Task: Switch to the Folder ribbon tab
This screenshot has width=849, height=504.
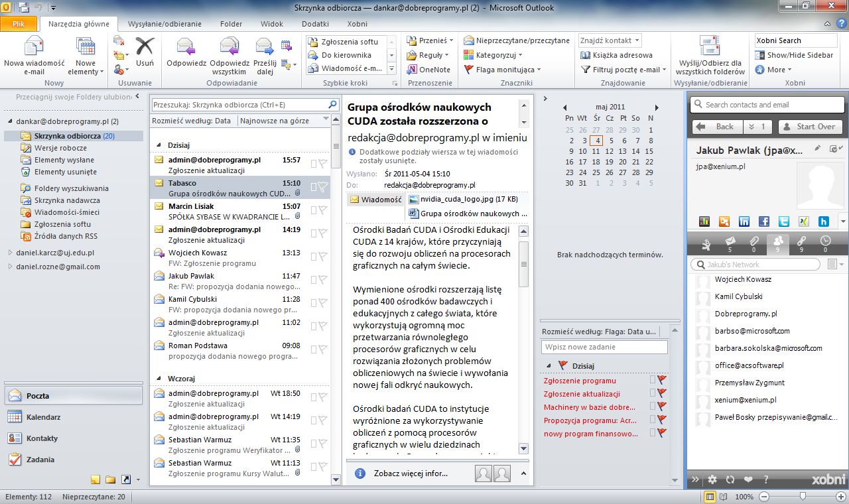Action: tap(231, 24)
